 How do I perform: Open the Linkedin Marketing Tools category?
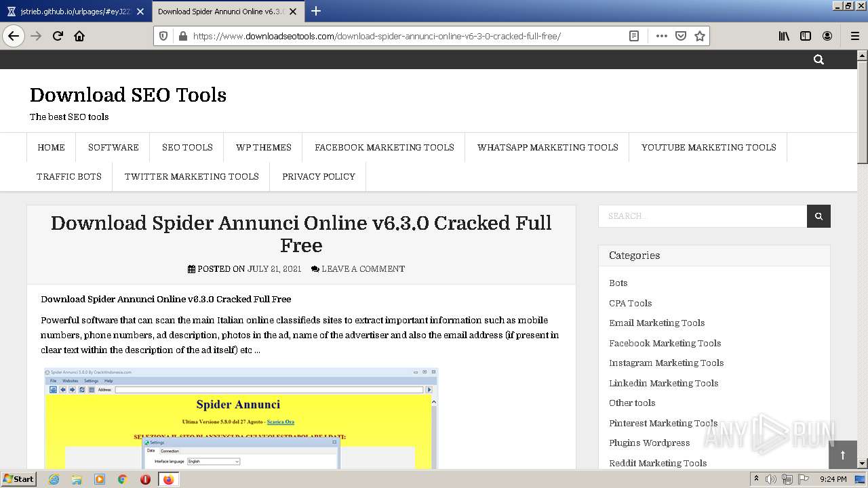point(664,383)
